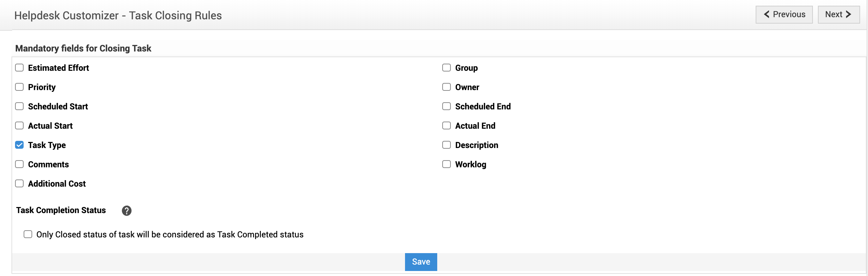Viewport: 868px width, 276px height.
Task: Go to the Next page
Action: tap(838, 15)
